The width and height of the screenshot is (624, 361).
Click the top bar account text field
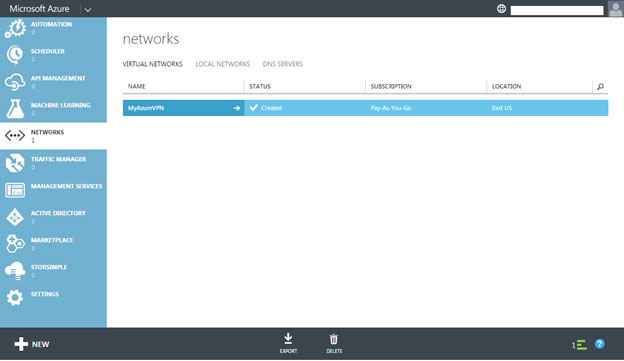coord(557,10)
